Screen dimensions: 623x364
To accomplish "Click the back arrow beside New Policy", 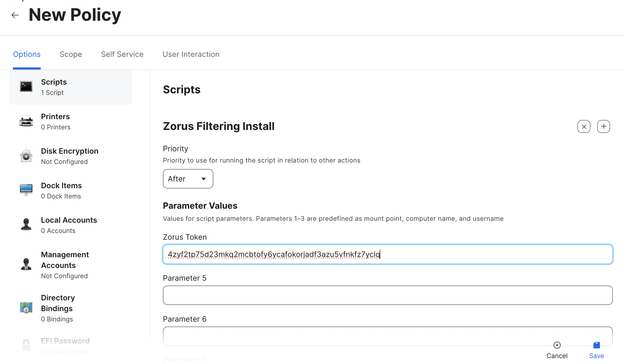I will (x=15, y=15).
